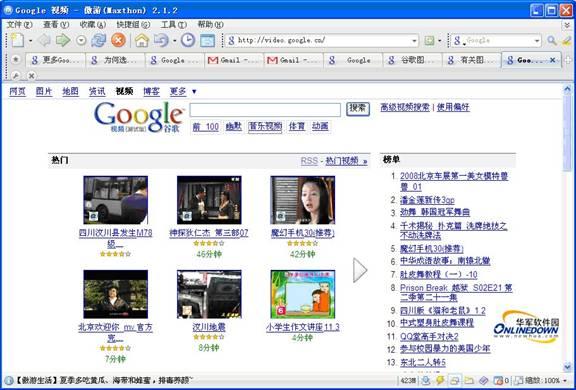The width and height of the screenshot is (576, 390).
Task: Expand the 更多 dropdown triangle
Action: (194, 91)
